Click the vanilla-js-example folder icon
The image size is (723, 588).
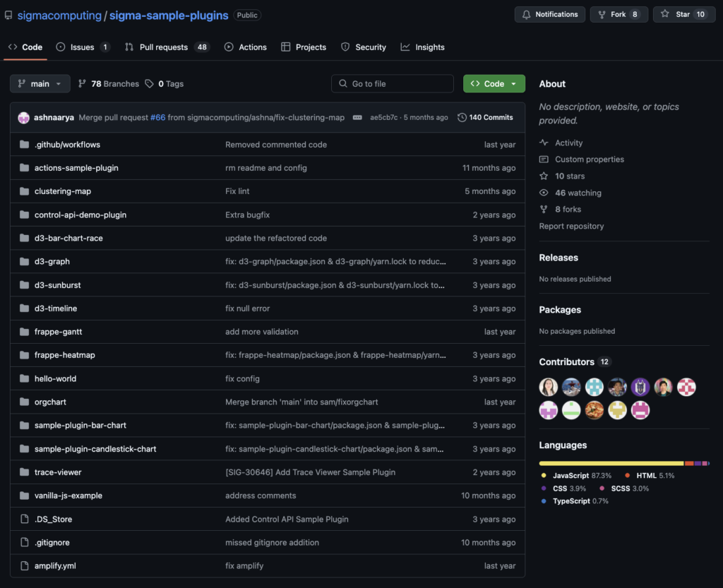(25, 496)
